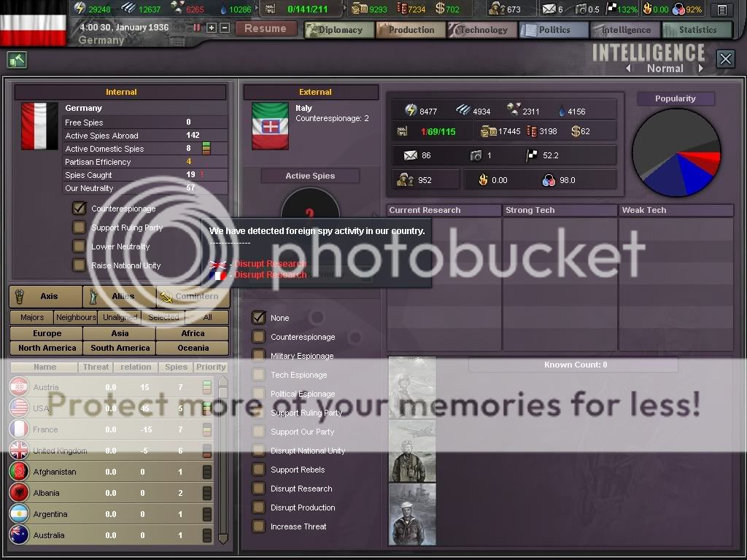
Task: Increase game speed with plus button
Action: point(212,28)
